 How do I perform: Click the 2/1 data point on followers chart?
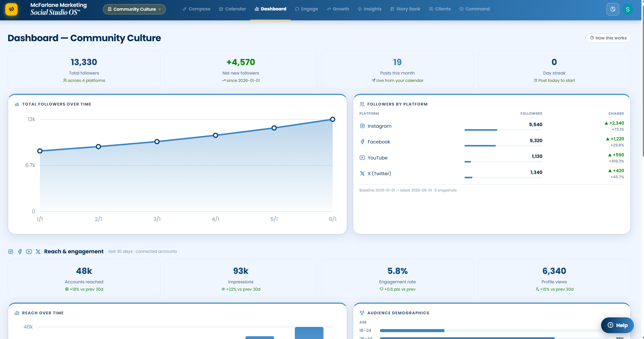point(99,146)
